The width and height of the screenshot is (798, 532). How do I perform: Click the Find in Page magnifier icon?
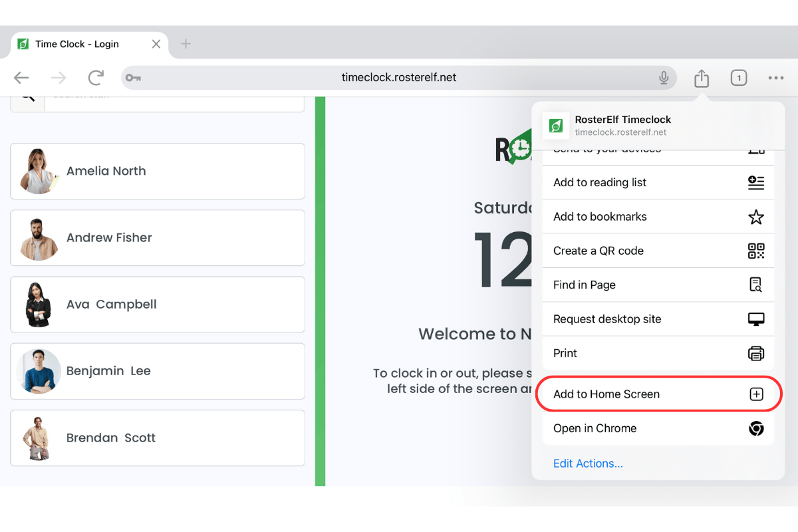756,285
